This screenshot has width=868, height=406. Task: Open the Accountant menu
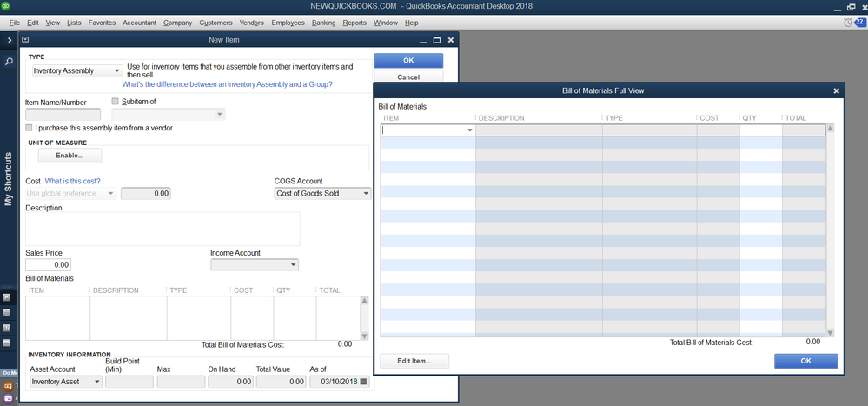point(140,23)
